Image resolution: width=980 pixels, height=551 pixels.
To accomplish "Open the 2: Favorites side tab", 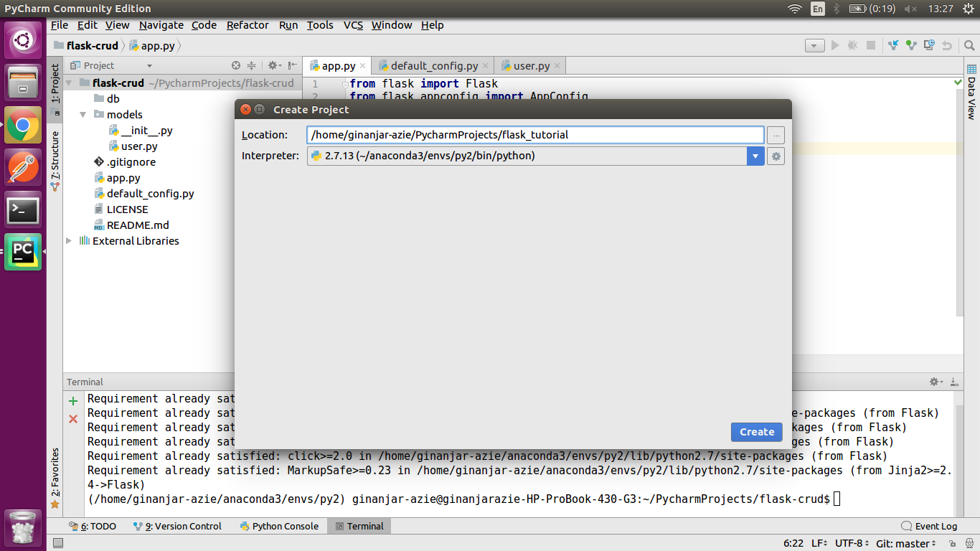I will click(x=55, y=479).
